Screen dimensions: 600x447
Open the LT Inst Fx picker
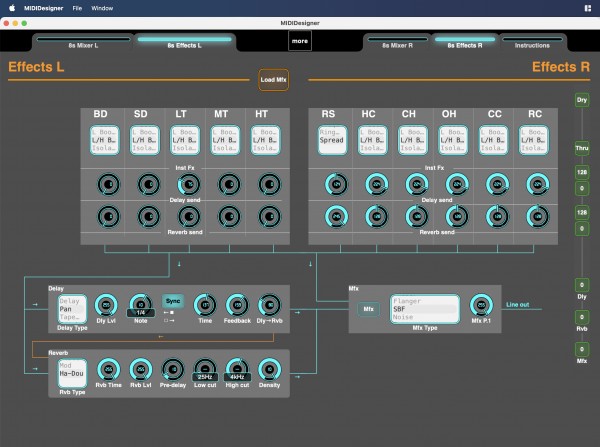185,140
